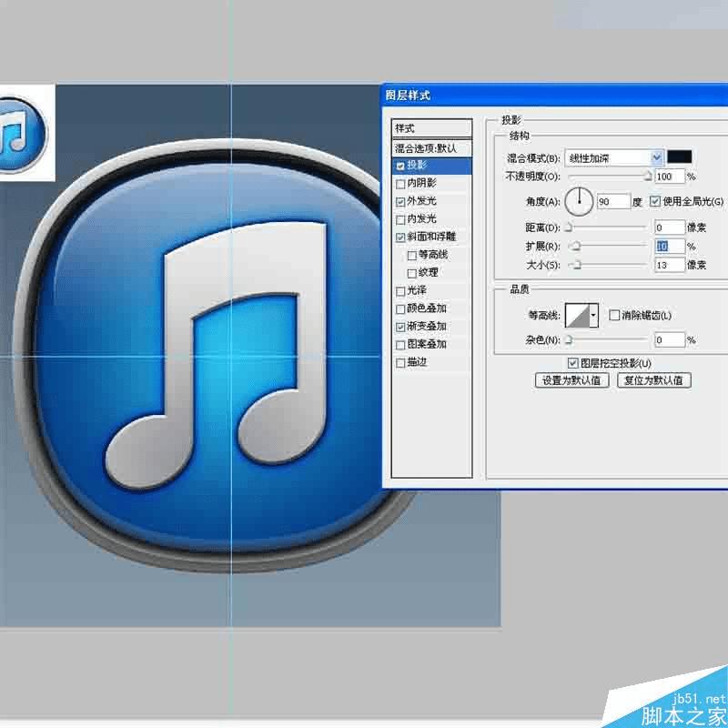Enable the 内发光 style checkbox
Viewport: 728px width, 728px height.
[x=400, y=218]
